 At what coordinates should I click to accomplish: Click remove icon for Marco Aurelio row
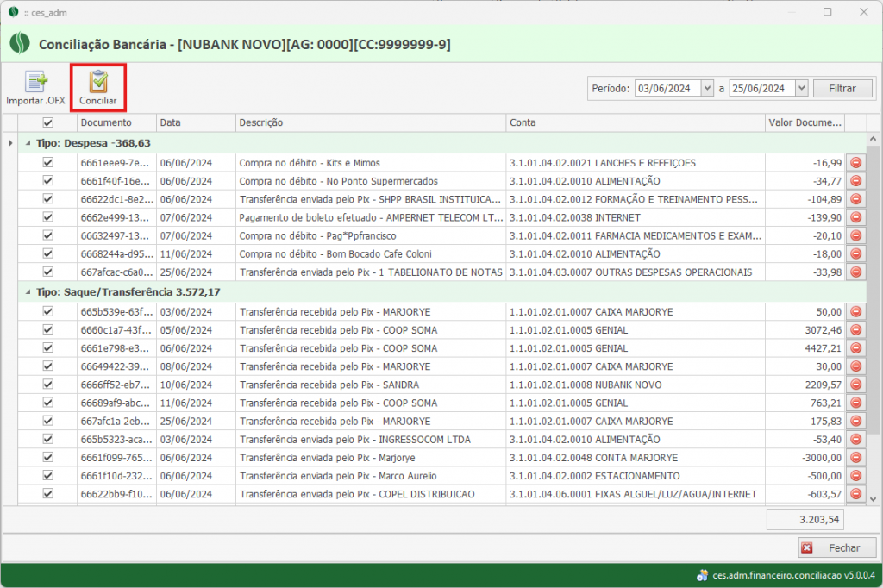tap(856, 475)
